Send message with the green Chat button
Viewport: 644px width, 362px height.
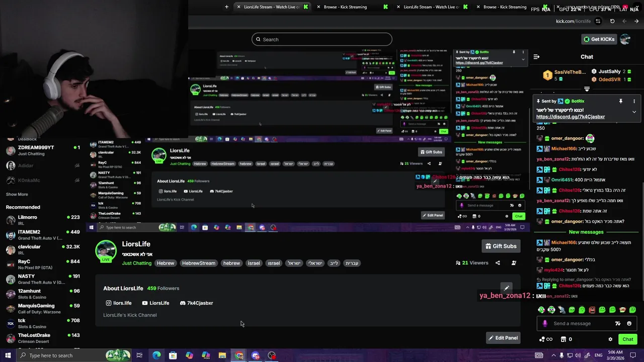click(627, 339)
